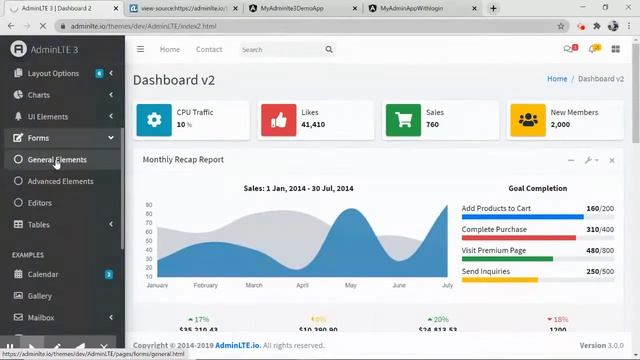Click the Dashboard v2 page heading
The height and width of the screenshot is (360, 640).
(x=174, y=80)
